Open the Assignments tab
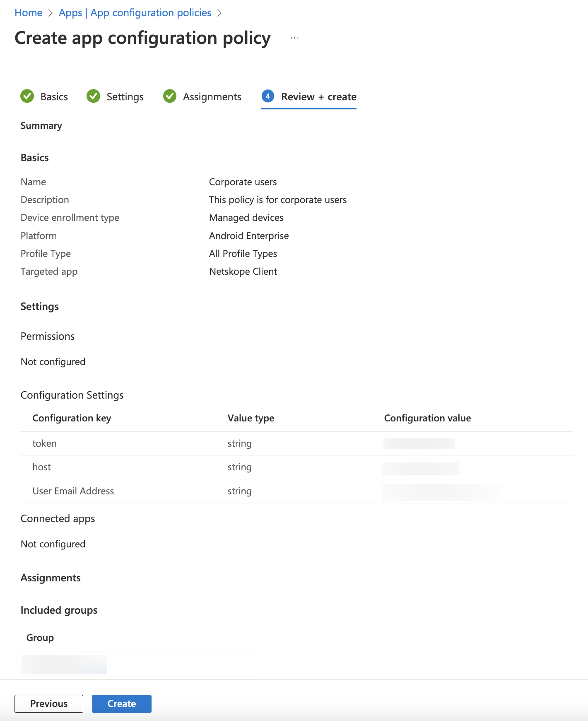 point(212,97)
